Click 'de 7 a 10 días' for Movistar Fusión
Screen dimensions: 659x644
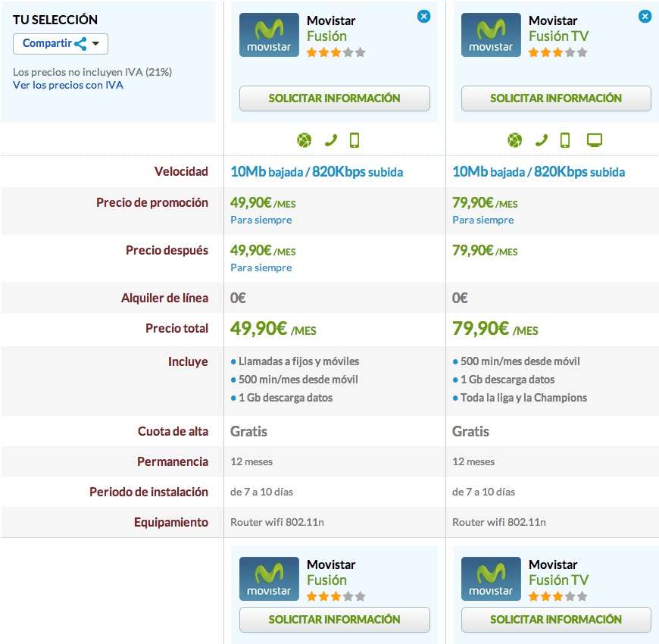pos(261,492)
